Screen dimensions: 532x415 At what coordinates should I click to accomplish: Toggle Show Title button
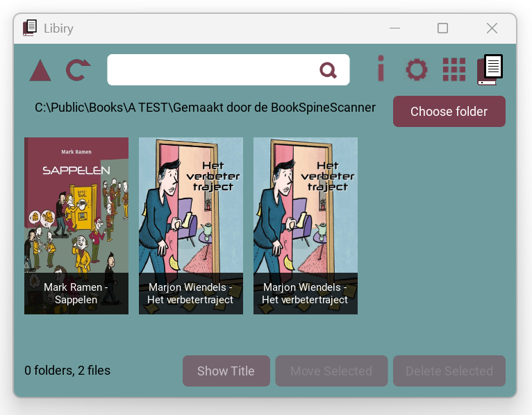[x=226, y=371]
